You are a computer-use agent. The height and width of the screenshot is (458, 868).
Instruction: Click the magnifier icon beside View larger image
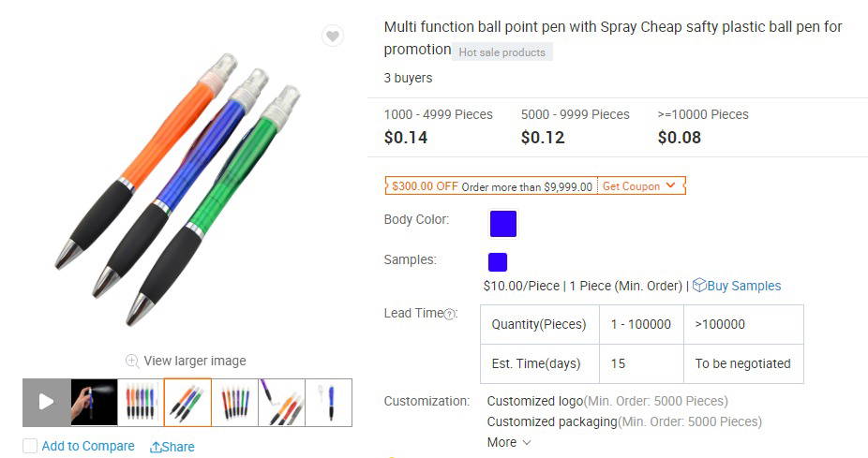[x=133, y=361]
